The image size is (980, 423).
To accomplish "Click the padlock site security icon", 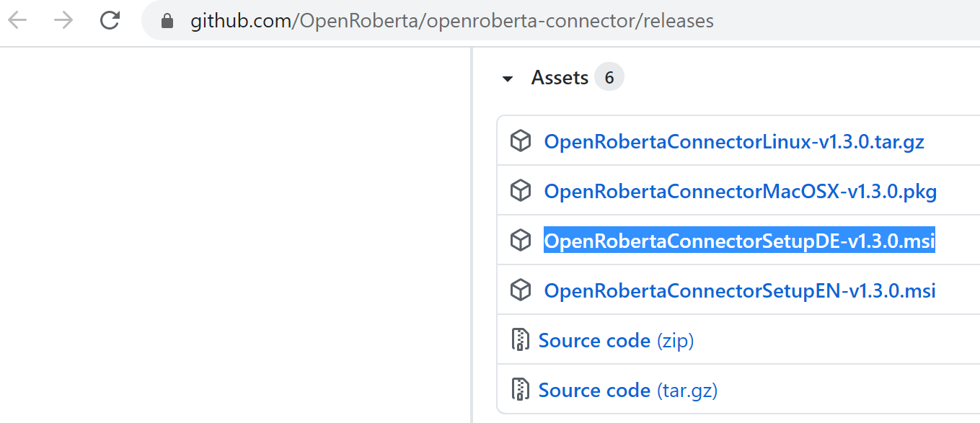I will (167, 21).
